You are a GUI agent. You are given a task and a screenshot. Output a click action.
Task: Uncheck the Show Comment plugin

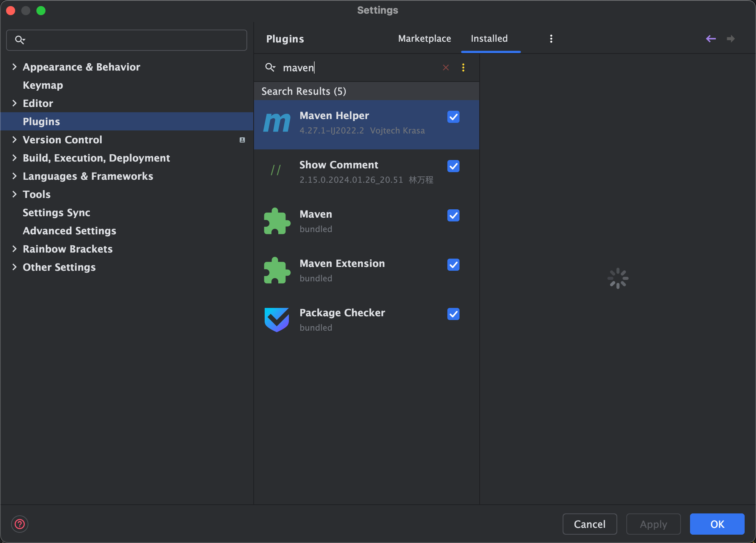tap(453, 166)
